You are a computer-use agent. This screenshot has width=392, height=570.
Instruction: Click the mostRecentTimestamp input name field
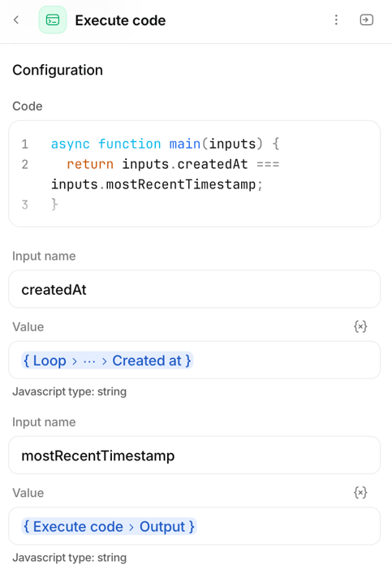pos(194,456)
